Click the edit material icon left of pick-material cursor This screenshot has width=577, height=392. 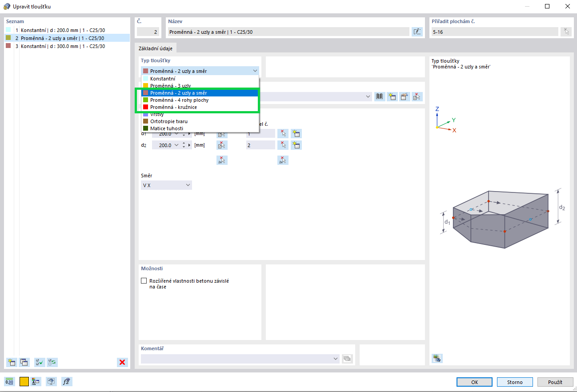[405, 96]
